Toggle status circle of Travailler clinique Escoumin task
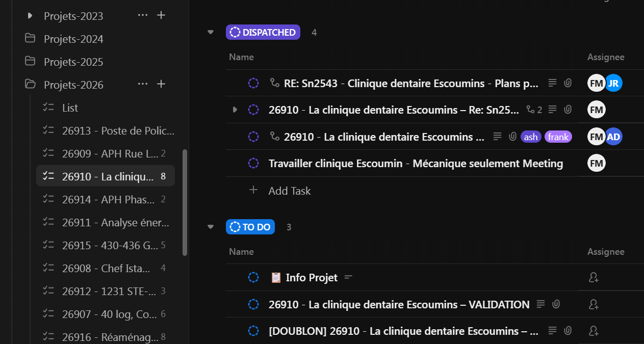The height and width of the screenshot is (344, 644). pos(253,164)
